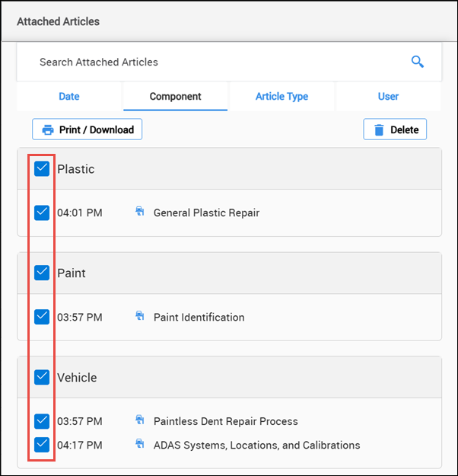This screenshot has width=458, height=476.
Task: Switch to the Article Type tab
Action: [281, 96]
